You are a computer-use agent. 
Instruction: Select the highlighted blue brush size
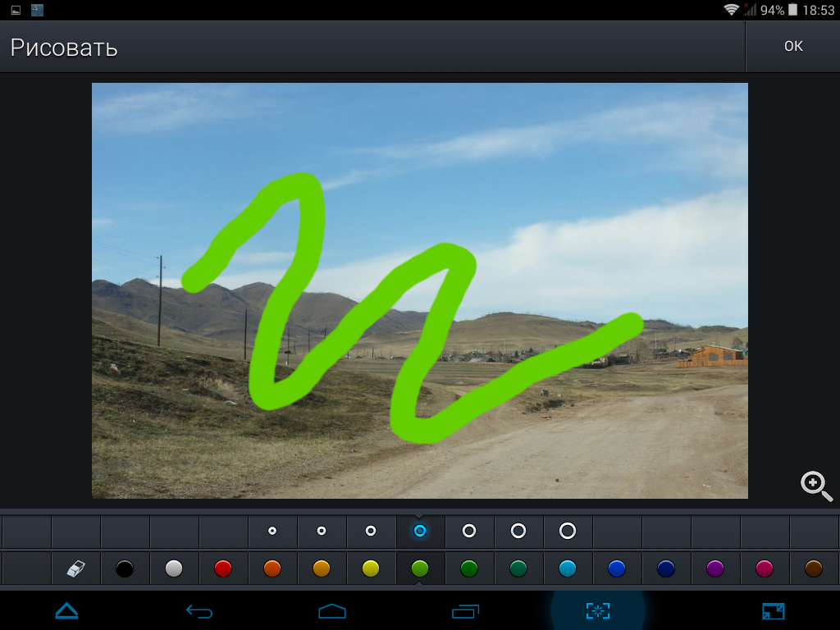click(x=420, y=531)
